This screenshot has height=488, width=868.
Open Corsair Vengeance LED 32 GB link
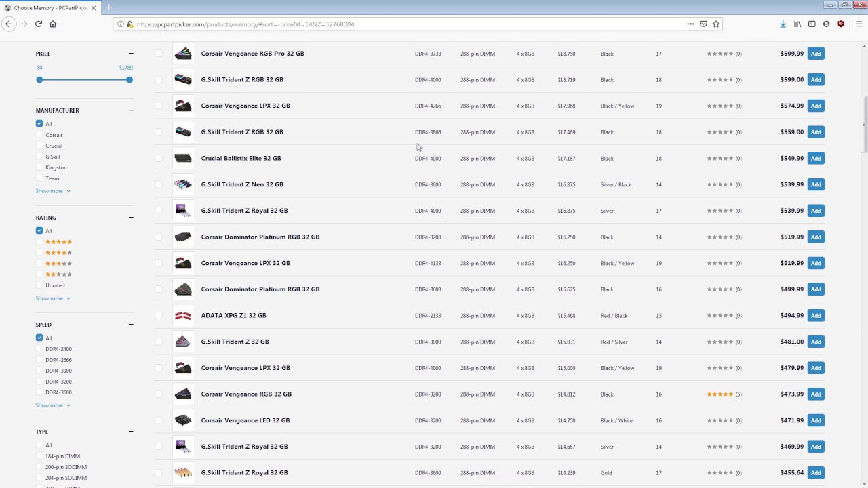coord(245,420)
